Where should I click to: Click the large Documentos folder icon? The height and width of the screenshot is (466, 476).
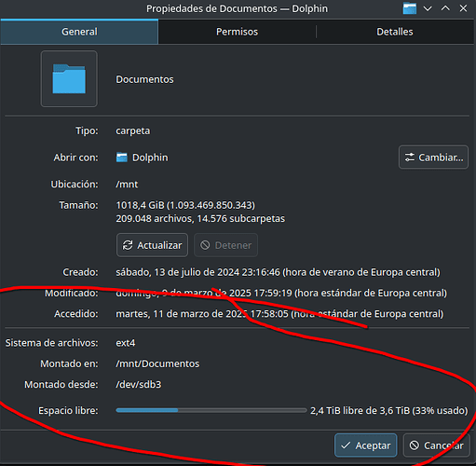[x=69, y=79]
